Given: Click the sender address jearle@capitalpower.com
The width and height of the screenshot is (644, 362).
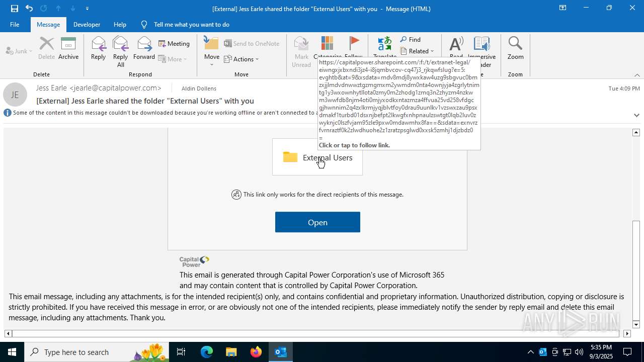Looking at the screenshot, I should [x=115, y=88].
